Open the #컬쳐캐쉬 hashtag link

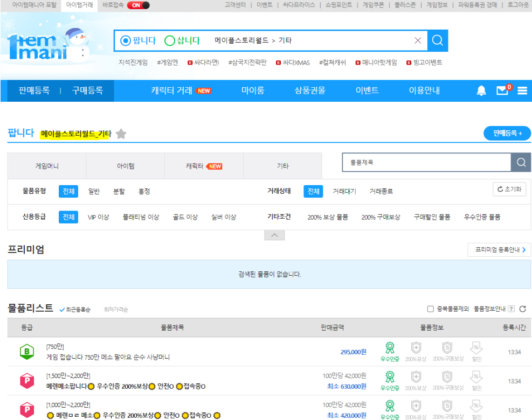click(332, 62)
